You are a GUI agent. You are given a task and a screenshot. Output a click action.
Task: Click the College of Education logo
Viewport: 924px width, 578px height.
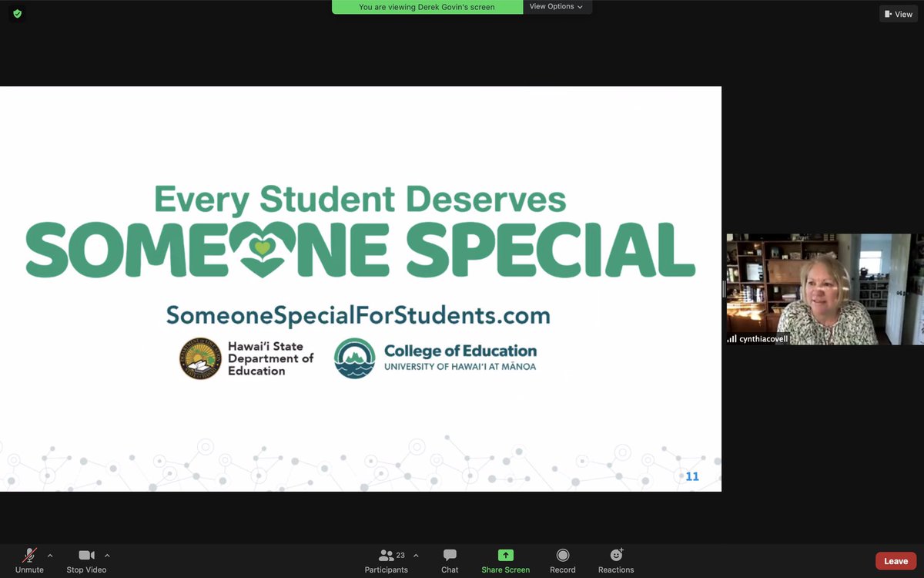click(354, 358)
